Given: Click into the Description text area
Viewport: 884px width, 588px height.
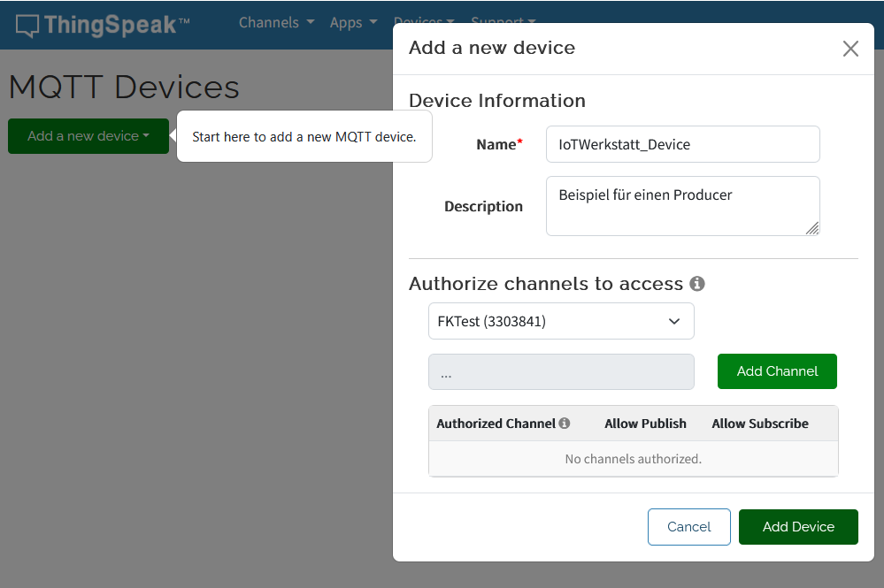Looking at the screenshot, I should 682,206.
